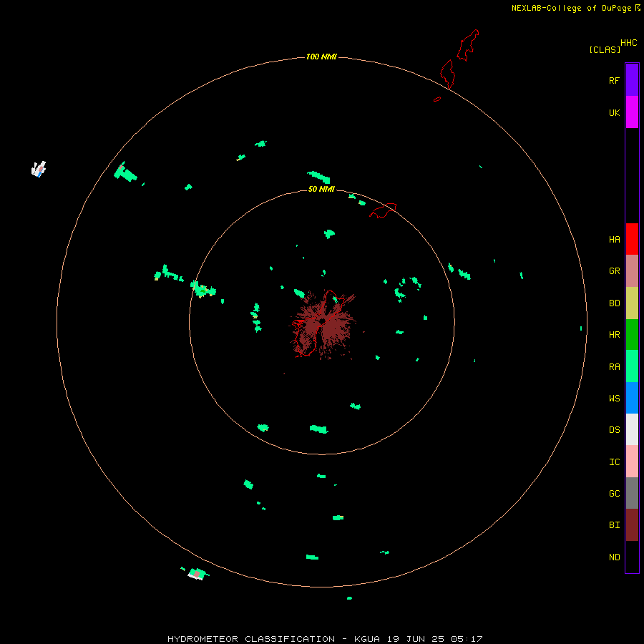This screenshot has height=644, width=644.
Task: Click the RF purple legend swatch
Action: coord(632,80)
